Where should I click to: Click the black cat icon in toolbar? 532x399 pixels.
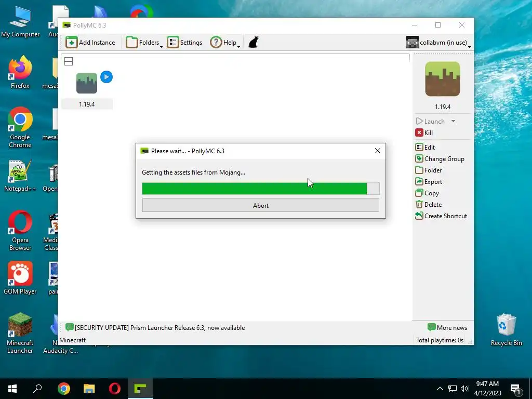(x=254, y=43)
